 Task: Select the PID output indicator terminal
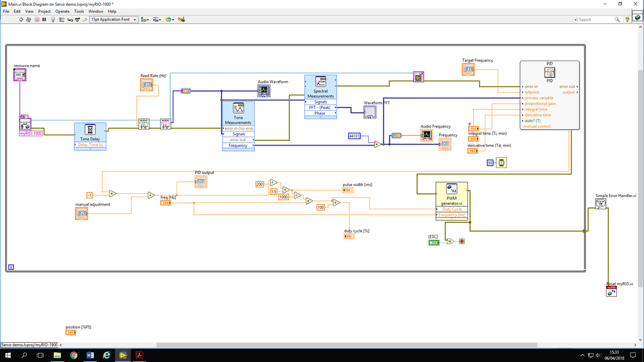point(201,182)
